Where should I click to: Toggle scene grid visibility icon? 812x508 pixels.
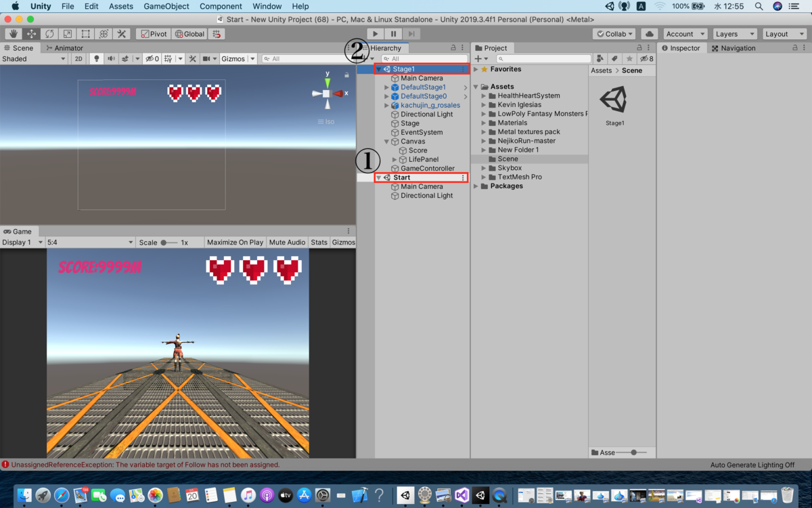(168, 59)
